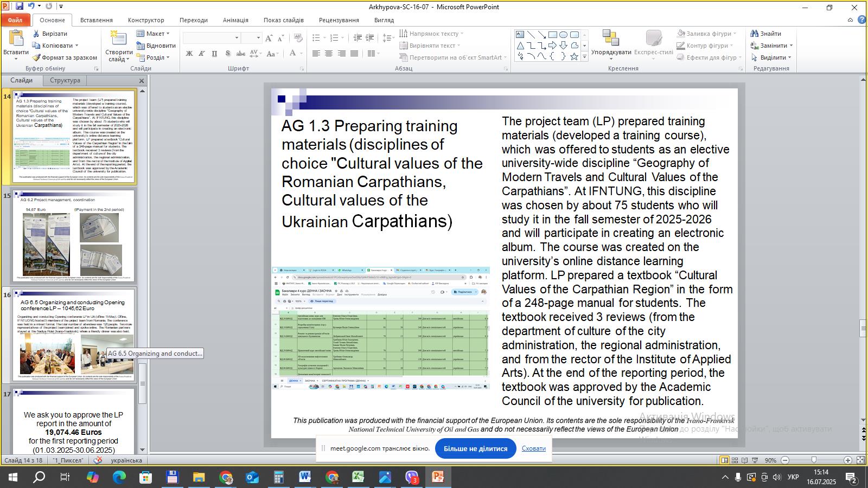Click the zoom slider handle
Viewport: 868px width, 488px height.
[x=814, y=460]
